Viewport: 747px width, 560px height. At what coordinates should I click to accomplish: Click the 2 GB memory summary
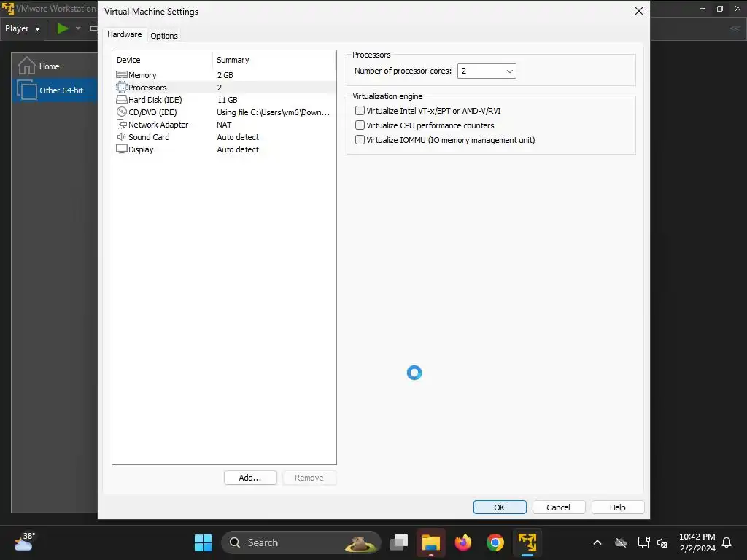225,75
